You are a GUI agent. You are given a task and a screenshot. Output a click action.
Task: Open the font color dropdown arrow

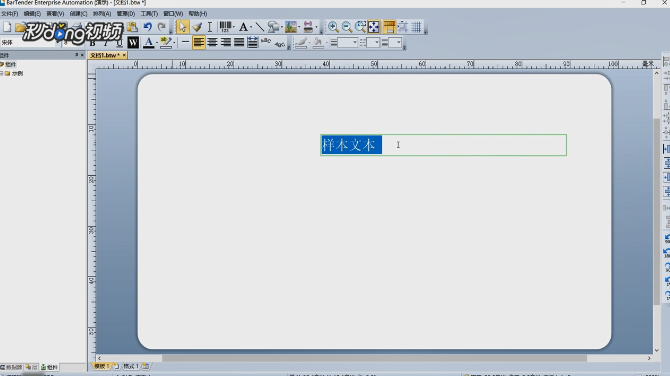coord(157,42)
